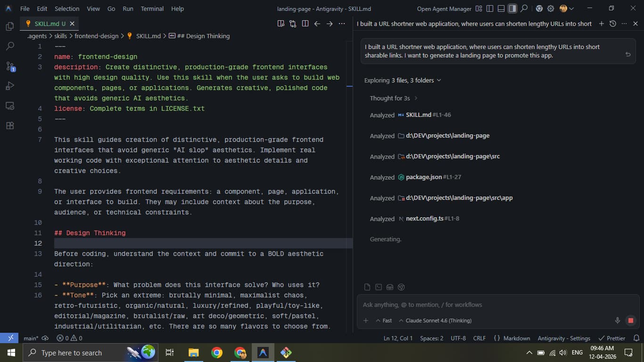Collapse the Exploring 3 files, 3 folders section
Screen dimensions: 644x362
click(x=439, y=80)
